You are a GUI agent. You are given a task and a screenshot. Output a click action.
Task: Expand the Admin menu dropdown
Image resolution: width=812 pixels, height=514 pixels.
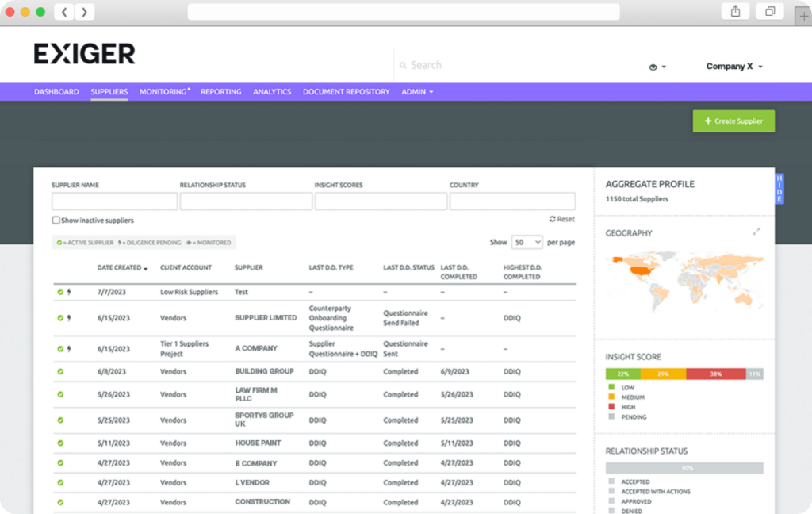(x=417, y=92)
